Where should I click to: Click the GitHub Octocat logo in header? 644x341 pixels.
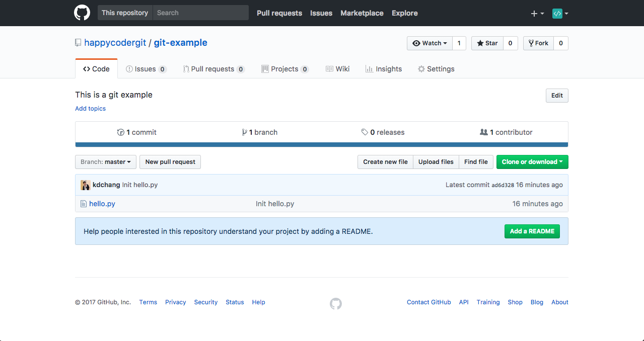82,13
